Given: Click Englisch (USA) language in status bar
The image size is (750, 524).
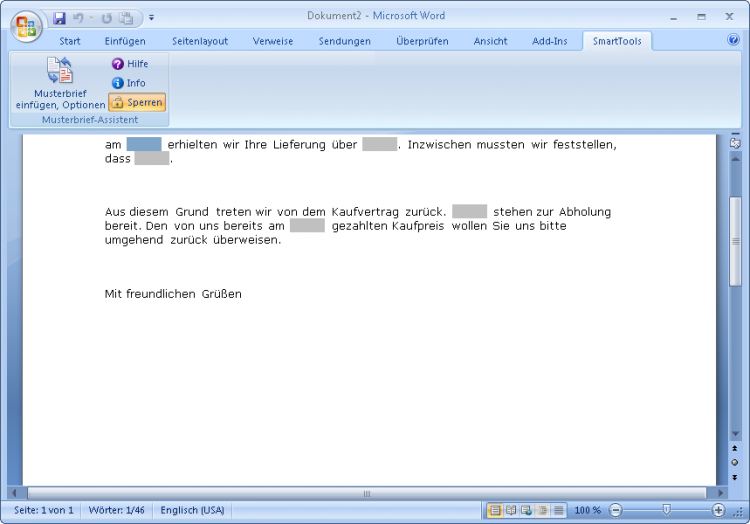Looking at the screenshot, I should tap(192, 510).
